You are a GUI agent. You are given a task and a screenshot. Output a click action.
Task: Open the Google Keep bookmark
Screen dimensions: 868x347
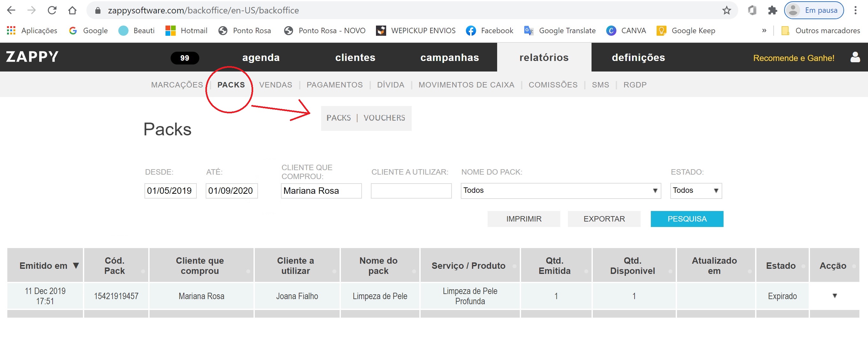tap(686, 31)
